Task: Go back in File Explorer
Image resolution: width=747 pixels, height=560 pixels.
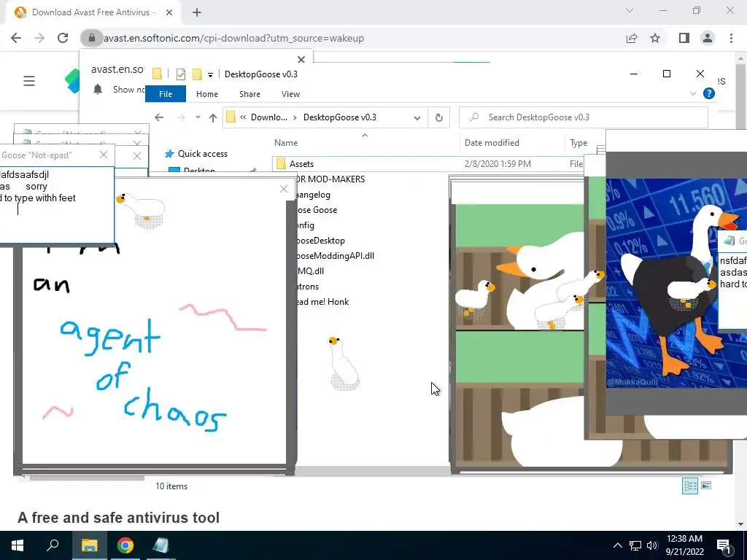Action: (x=159, y=117)
